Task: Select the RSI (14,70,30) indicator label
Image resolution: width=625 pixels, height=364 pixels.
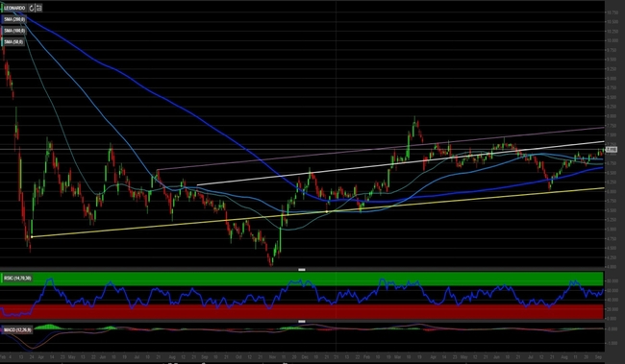Action: (x=16, y=278)
